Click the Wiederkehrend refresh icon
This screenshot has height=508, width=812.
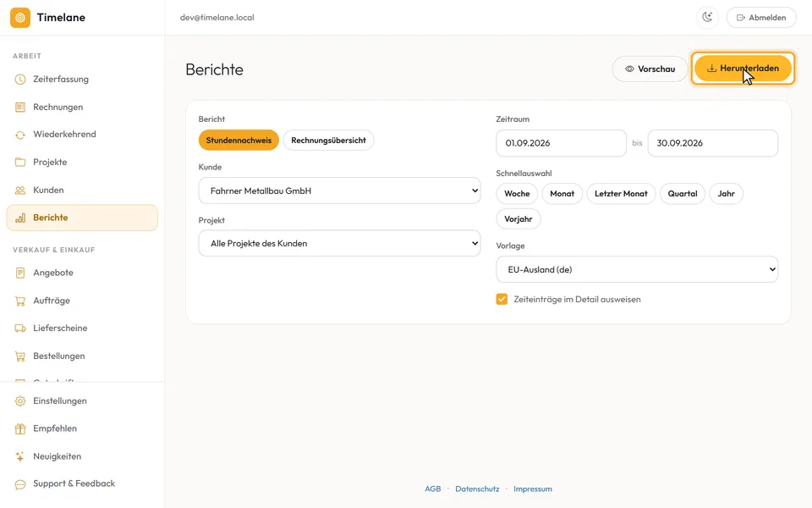(20, 135)
